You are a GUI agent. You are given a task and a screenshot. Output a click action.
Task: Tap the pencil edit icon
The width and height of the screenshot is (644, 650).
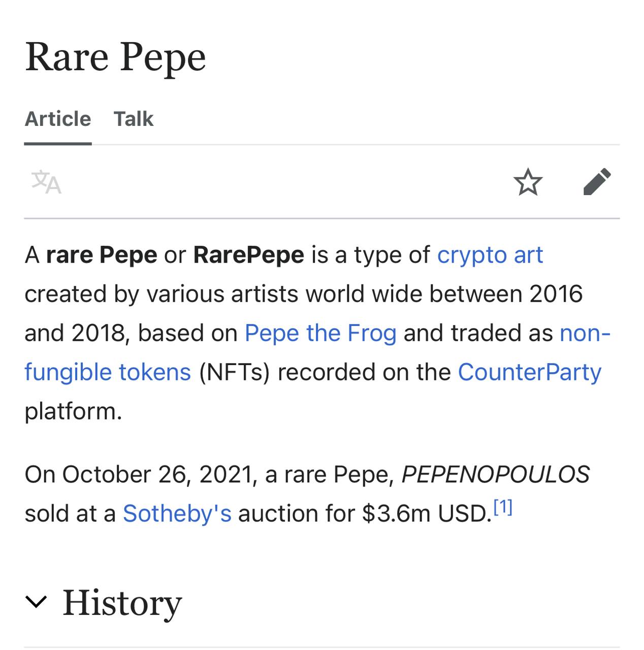coord(597,182)
